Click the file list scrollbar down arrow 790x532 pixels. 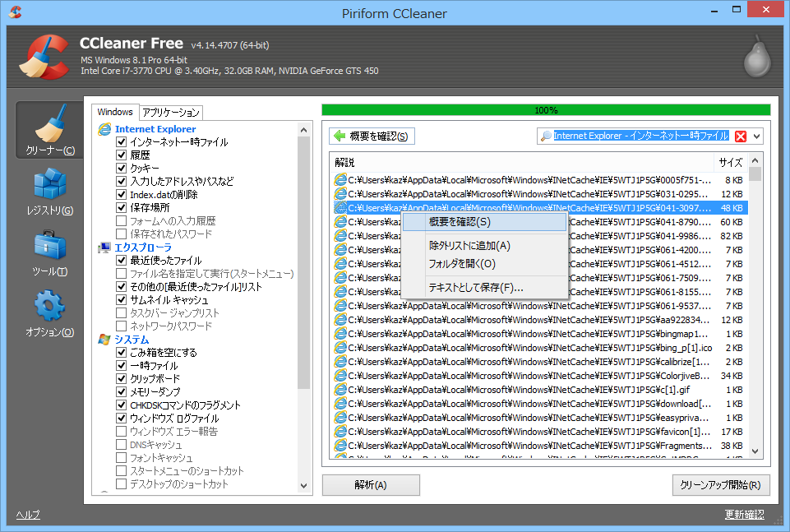(x=755, y=451)
